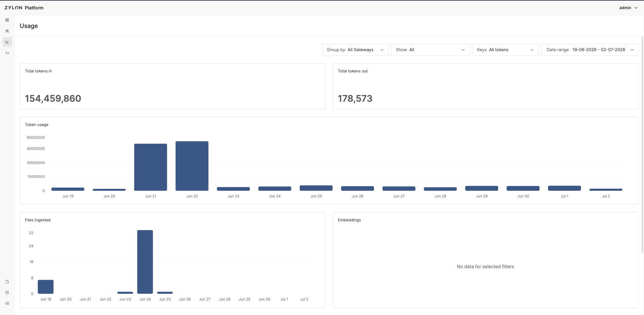Click the No data for selected filters message
Viewport: 644px width, 315px height.
point(485,266)
